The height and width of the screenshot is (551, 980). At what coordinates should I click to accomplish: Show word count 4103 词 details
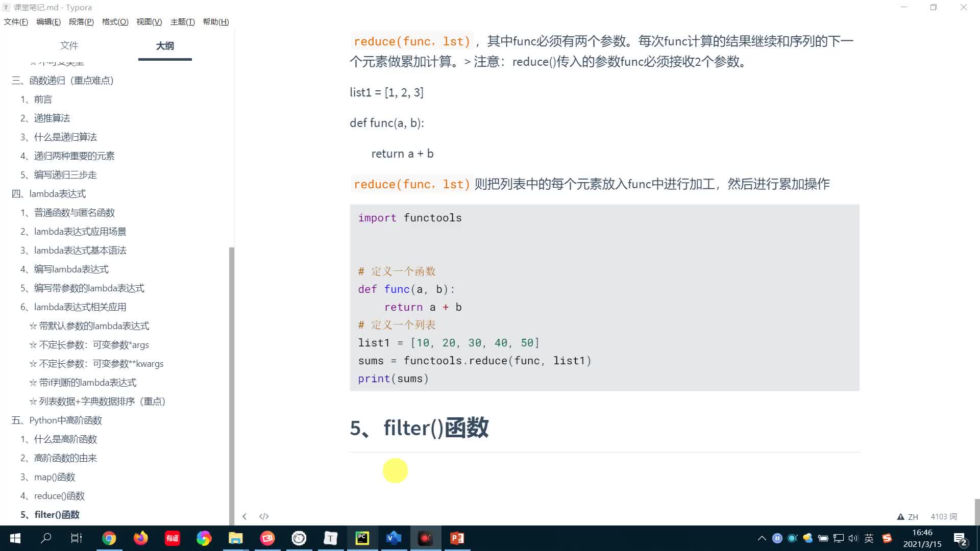pyautogui.click(x=944, y=517)
